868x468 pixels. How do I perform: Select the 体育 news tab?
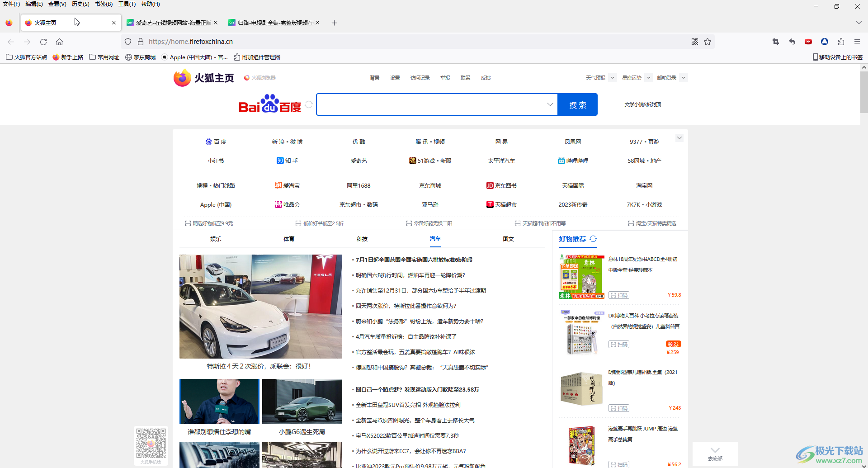[x=289, y=239]
